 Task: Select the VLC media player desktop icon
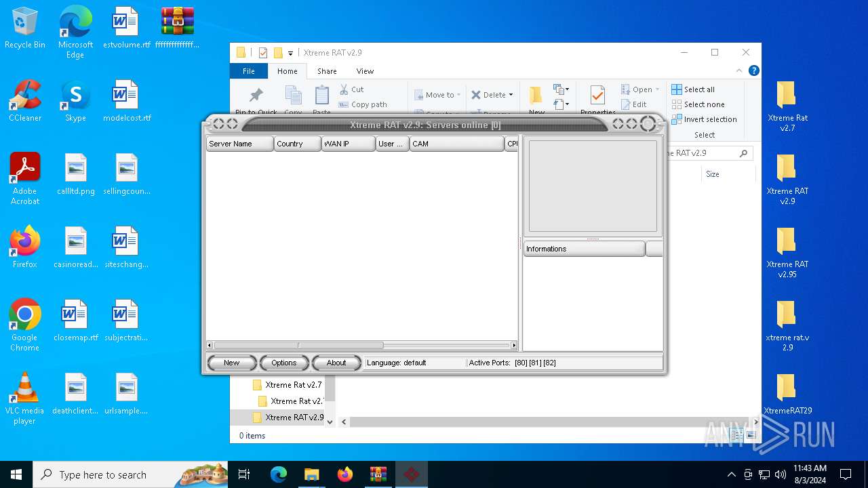(x=25, y=399)
